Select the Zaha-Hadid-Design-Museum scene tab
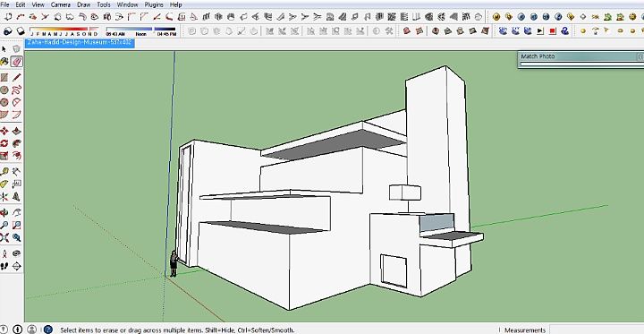Screen dimensions: 644x334 (x=80, y=43)
